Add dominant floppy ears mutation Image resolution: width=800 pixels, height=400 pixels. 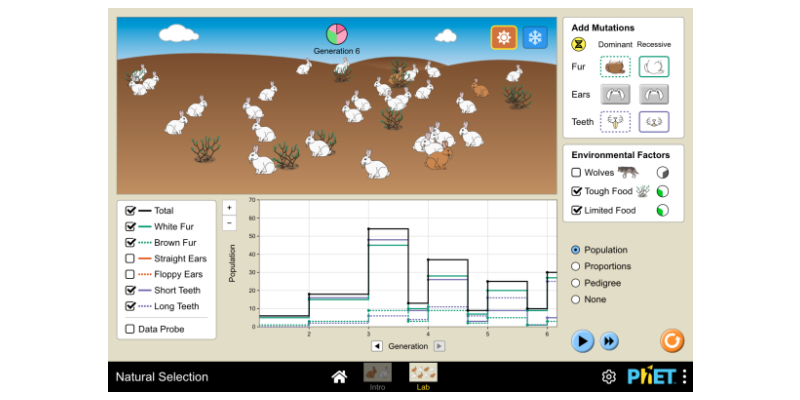pos(614,94)
